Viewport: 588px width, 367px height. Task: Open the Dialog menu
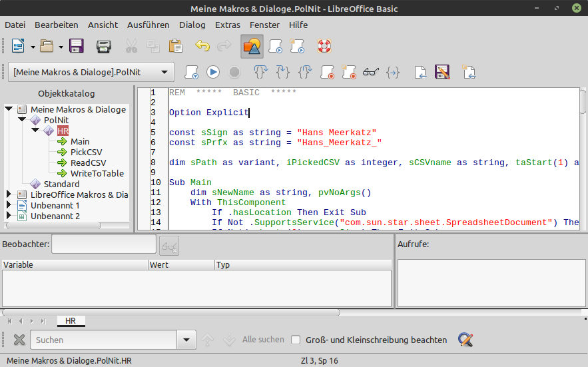click(192, 25)
